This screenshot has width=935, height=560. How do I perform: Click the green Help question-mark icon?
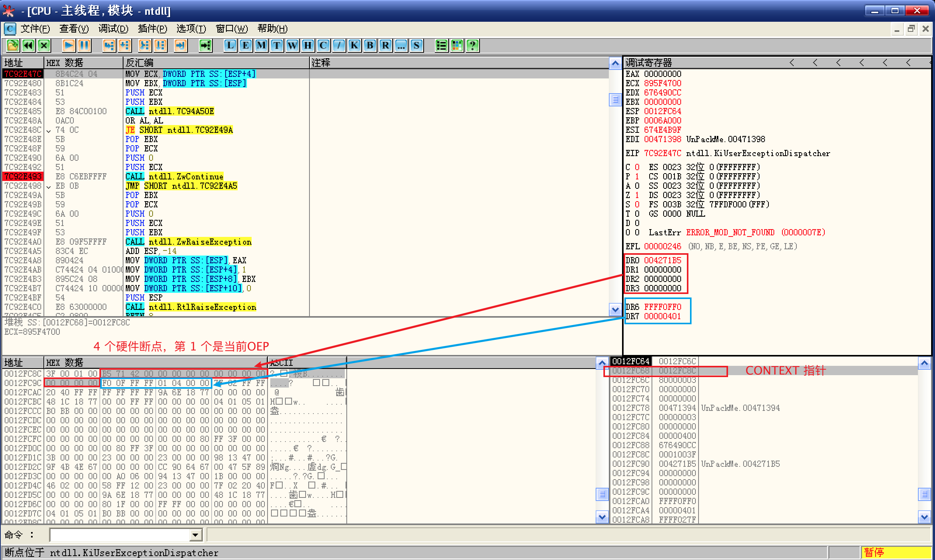[473, 45]
